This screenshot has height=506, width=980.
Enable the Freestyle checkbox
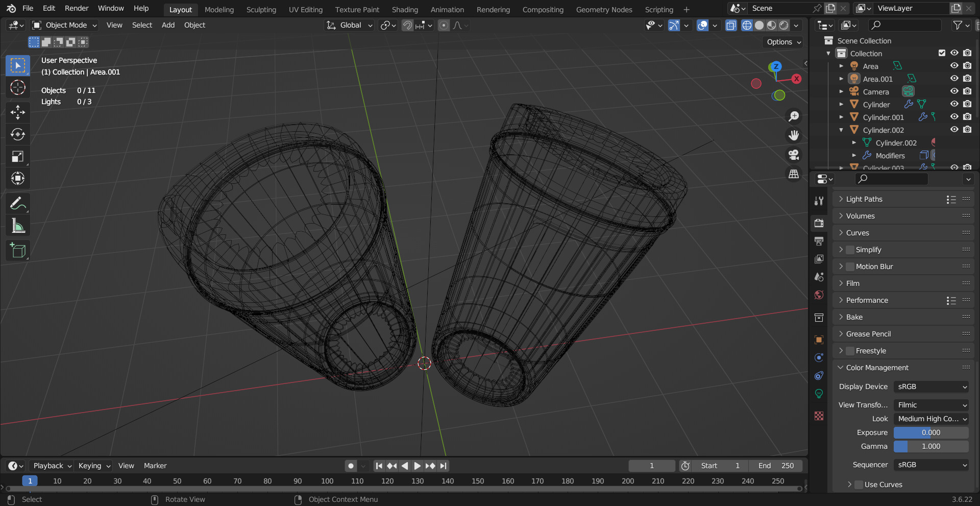pyautogui.click(x=850, y=351)
